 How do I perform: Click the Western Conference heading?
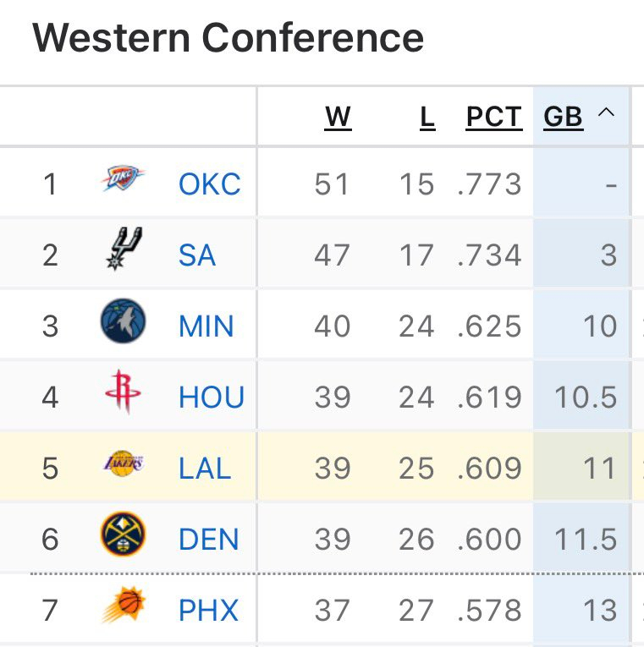click(228, 37)
